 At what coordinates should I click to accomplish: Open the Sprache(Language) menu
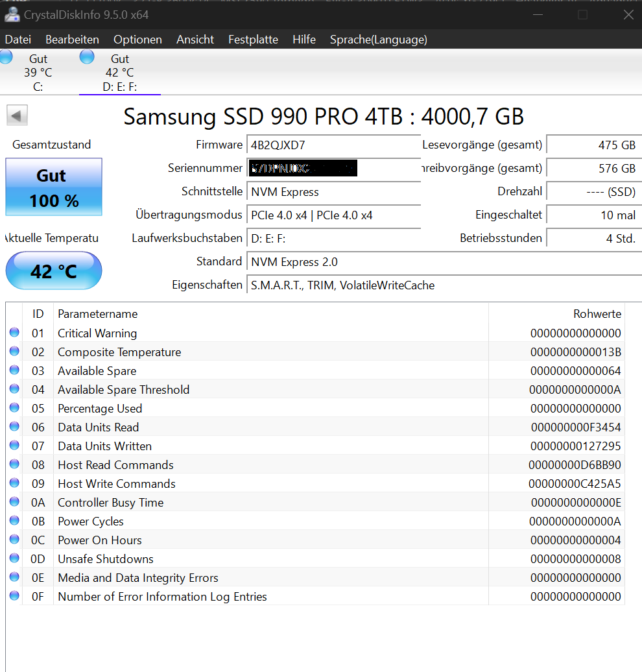(379, 40)
